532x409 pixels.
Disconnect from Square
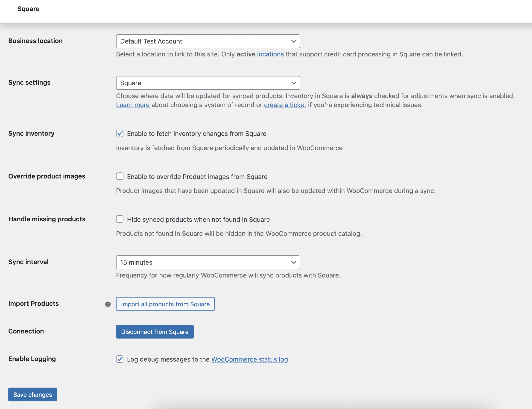pos(155,331)
